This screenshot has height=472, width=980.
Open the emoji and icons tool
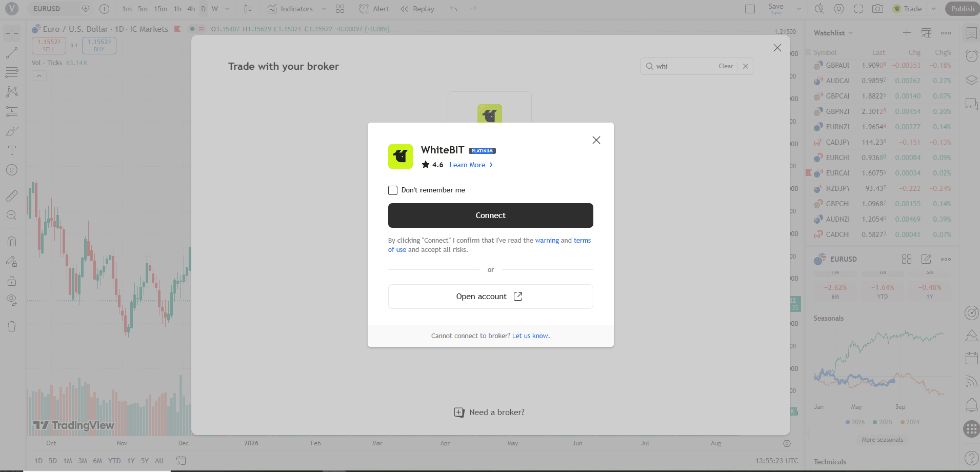[12, 170]
